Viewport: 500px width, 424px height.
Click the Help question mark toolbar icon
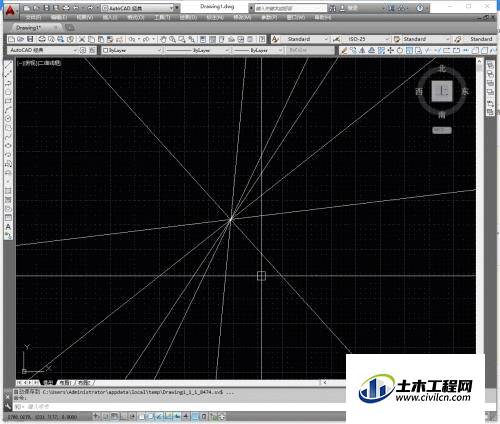pyautogui.click(x=262, y=39)
